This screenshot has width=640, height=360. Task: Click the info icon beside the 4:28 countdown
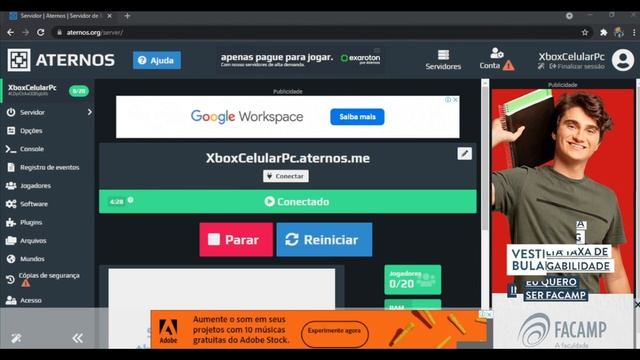(131, 200)
